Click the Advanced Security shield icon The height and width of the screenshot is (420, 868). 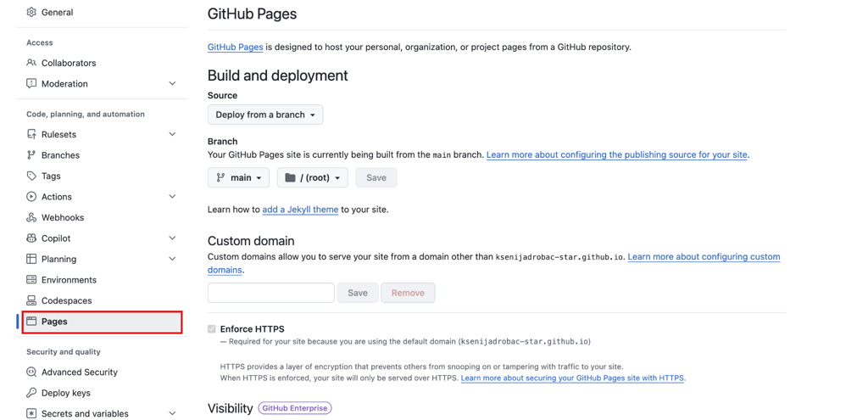point(31,372)
